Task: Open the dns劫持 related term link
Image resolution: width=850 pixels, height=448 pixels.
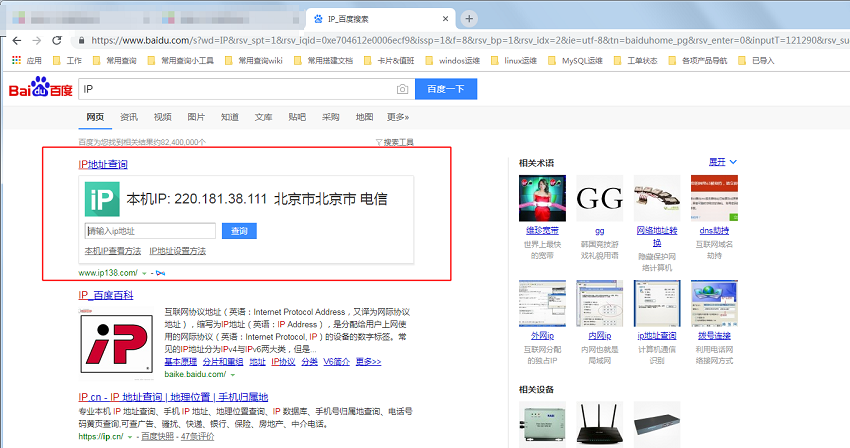Action: [x=714, y=231]
